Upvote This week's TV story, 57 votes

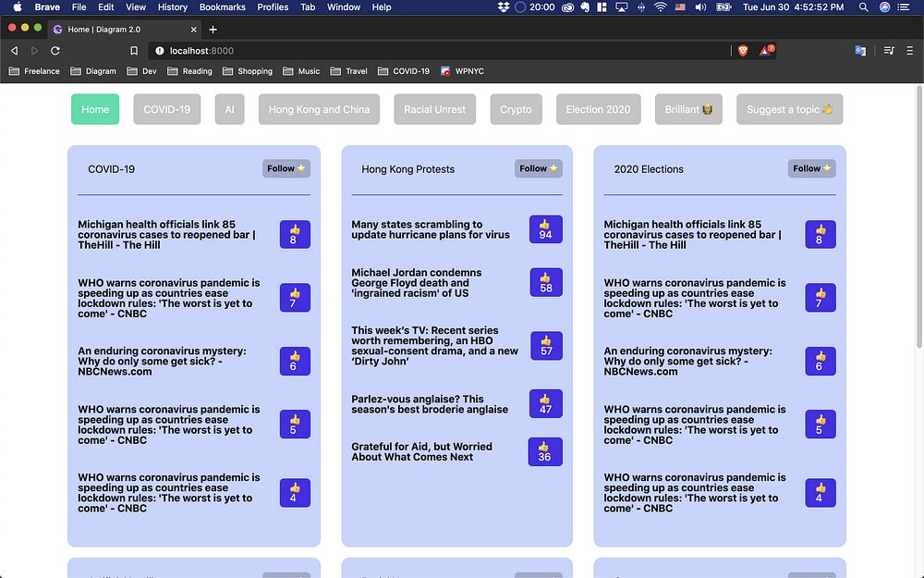546,346
